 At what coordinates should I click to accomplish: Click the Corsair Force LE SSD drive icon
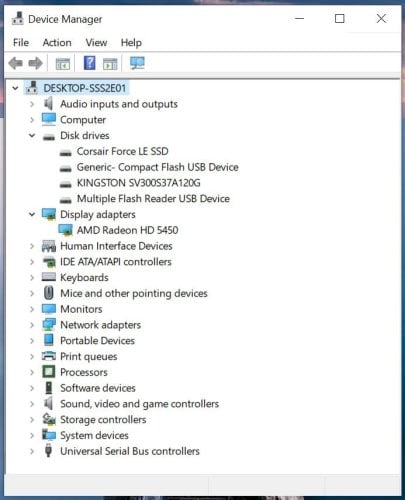coord(65,152)
